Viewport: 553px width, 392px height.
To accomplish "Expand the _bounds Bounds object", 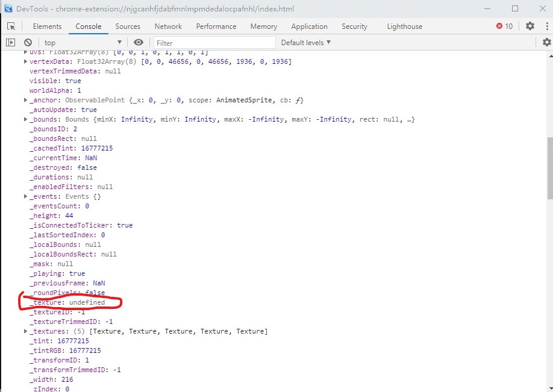I will click(x=25, y=119).
